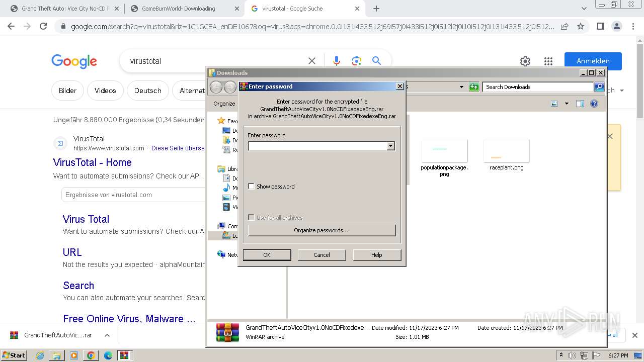This screenshot has width=644, height=362.
Task: Click the Explorer Forward navigation arrow
Action: [x=230, y=87]
